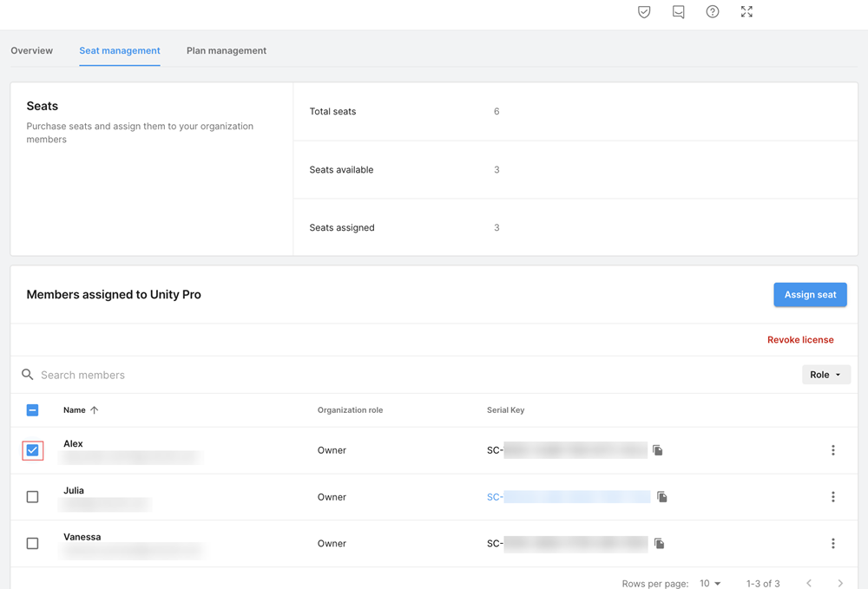Click the Organization role column header
The image size is (868, 589).
(351, 409)
